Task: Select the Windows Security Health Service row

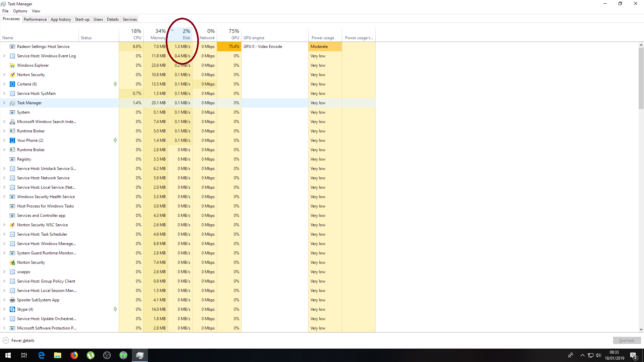Action: (x=188, y=197)
